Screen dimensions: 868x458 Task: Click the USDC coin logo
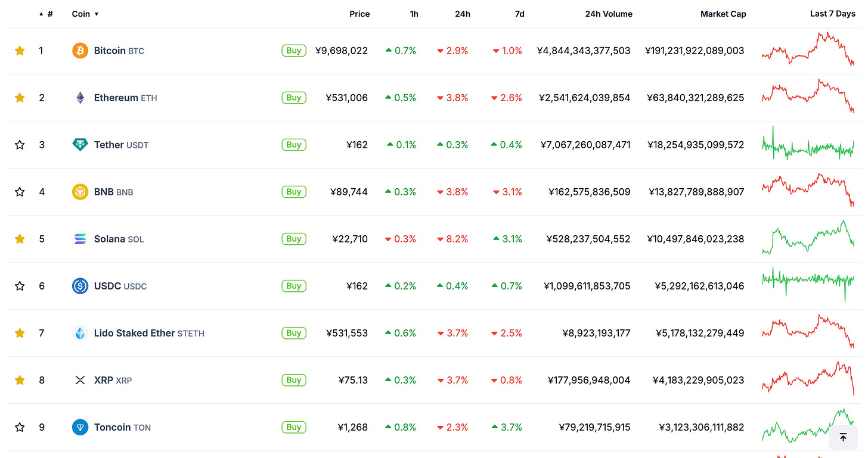(80, 286)
